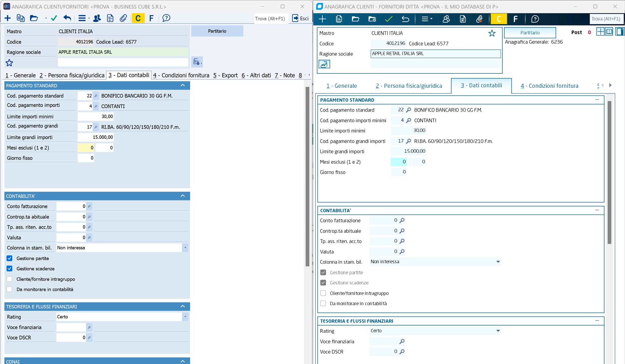Enable Cliente/fornitore intragruppo in left window
Image resolution: width=625 pixels, height=364 pixels.
pyautogui.click(x=10, y=279)
